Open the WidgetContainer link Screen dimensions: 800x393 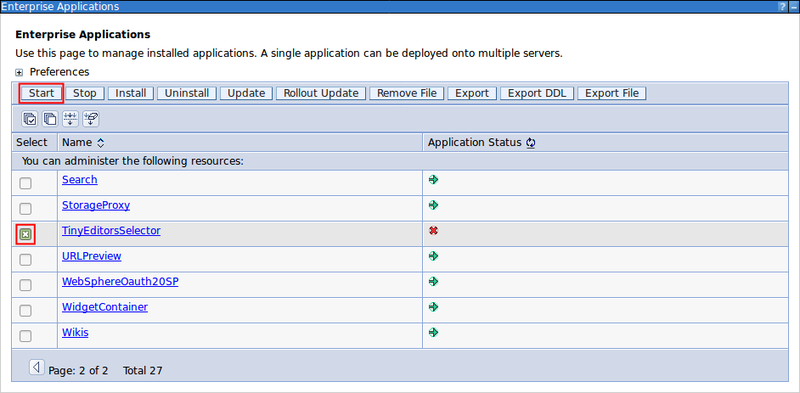(105, 307)
